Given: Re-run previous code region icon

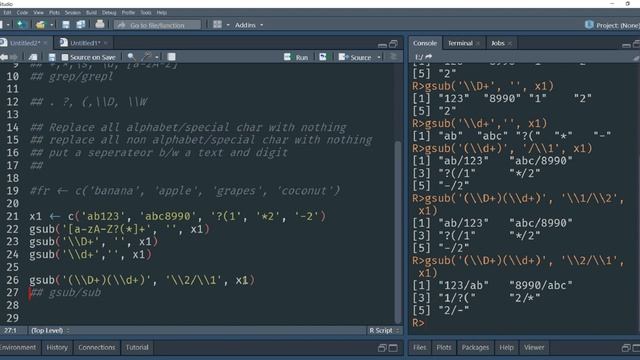Looking at the screenshot, I should pos(323,57).
